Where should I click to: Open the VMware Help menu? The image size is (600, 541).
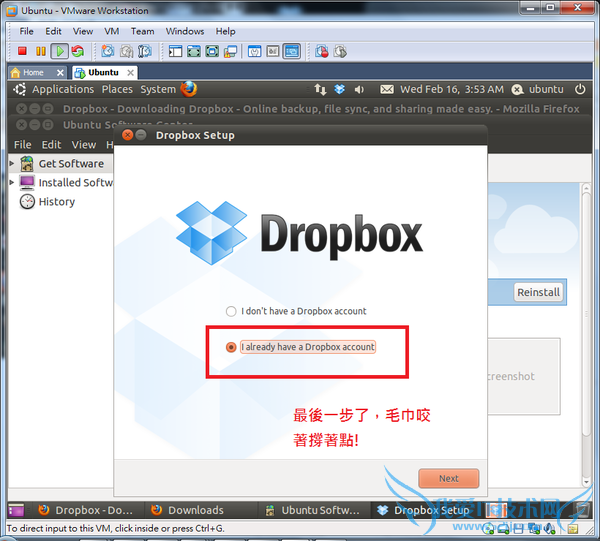[225, 31]
